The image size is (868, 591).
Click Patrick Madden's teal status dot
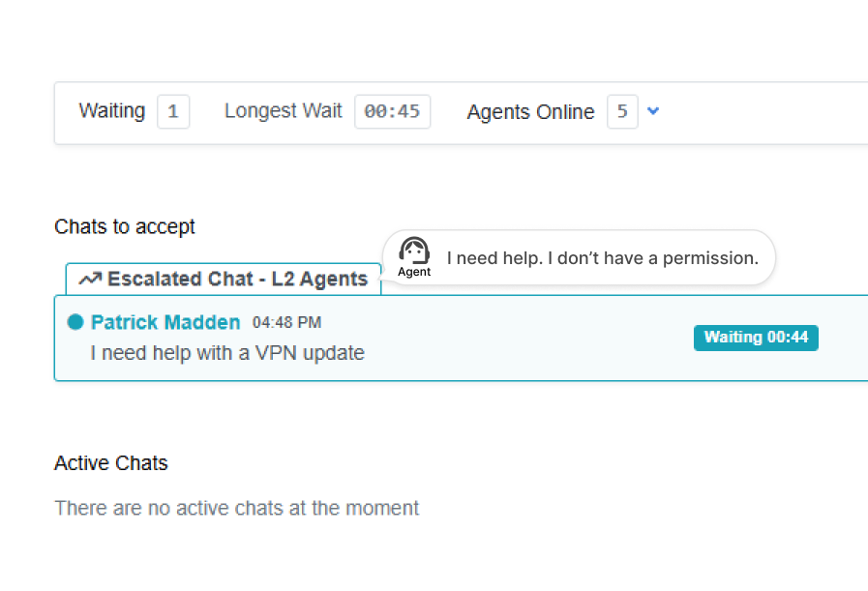[x=75, y=322]
